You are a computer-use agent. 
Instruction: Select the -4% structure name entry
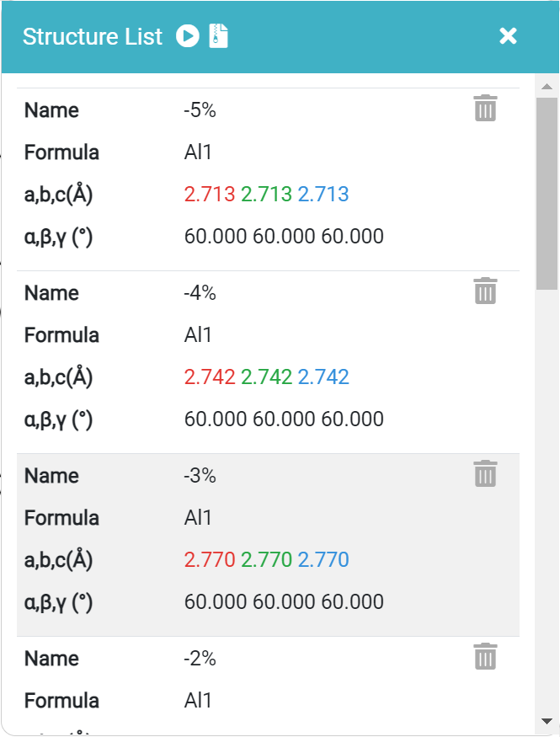[200, 293]
